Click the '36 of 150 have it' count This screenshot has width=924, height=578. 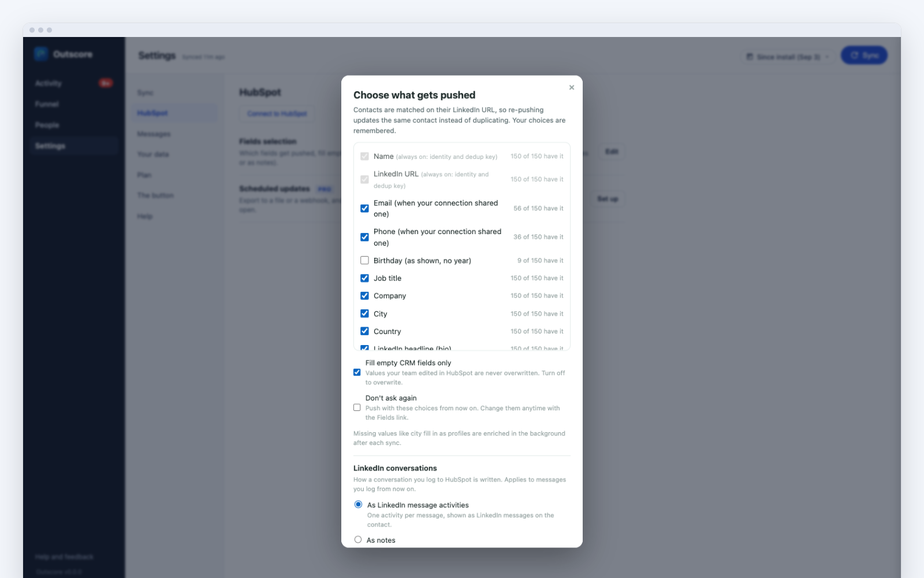(x=538, y=237)
